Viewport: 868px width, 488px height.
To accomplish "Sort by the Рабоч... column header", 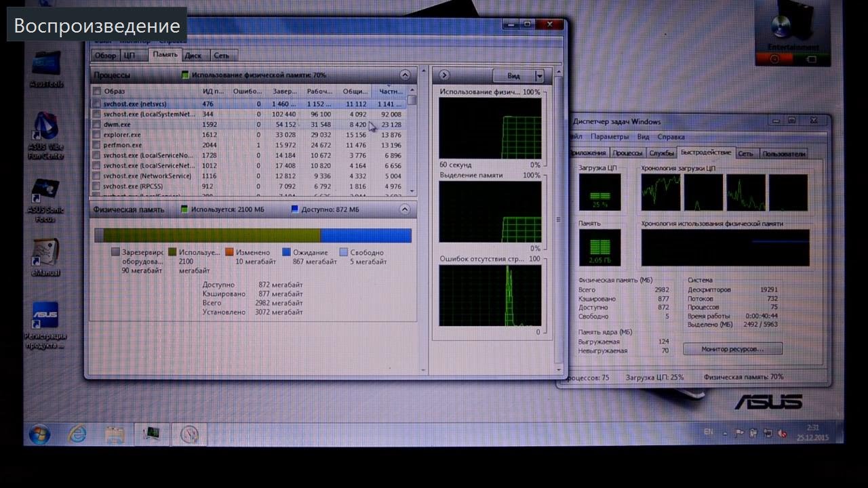I will (319, 91).
